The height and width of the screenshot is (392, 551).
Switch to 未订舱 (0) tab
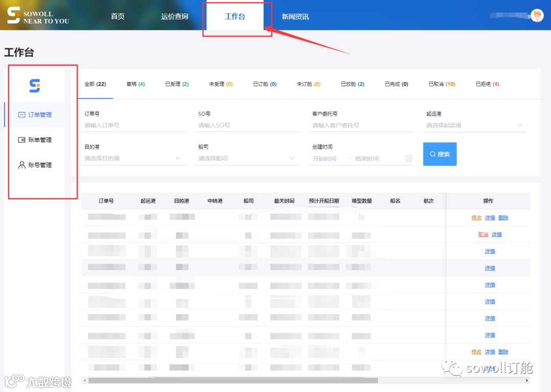(309, 84)
